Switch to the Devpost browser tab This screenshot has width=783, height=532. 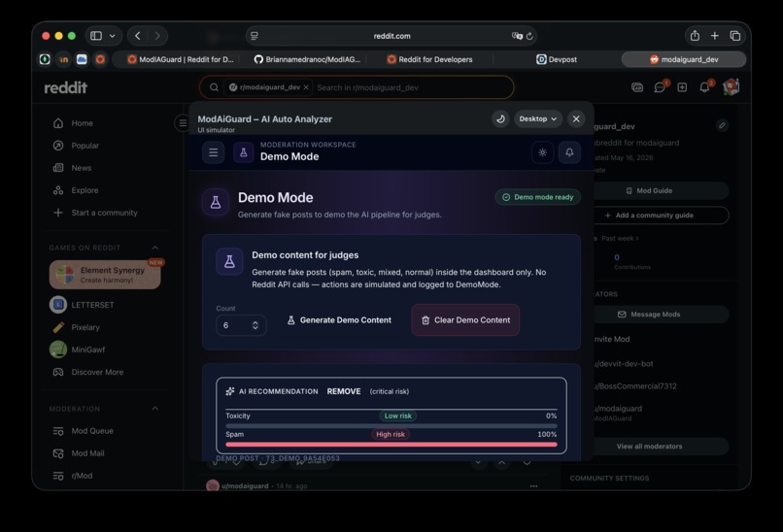(x=557, y=59)
